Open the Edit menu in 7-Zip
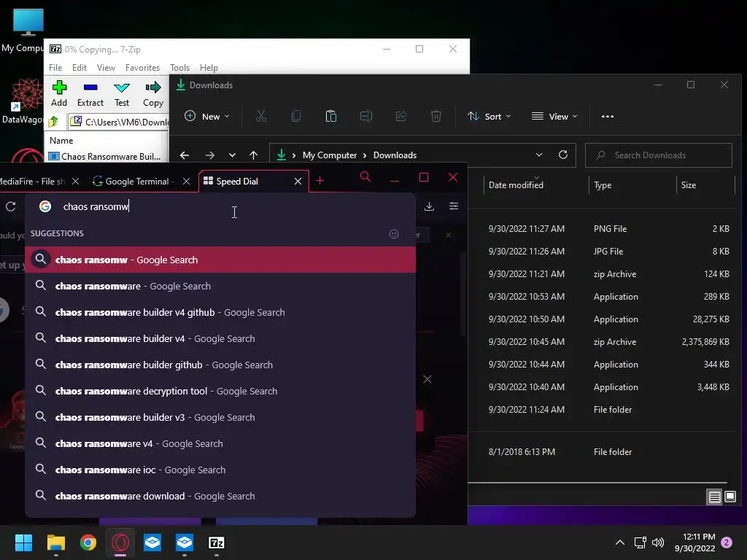Screen dimensions: 747x560 tap(79, 68)
